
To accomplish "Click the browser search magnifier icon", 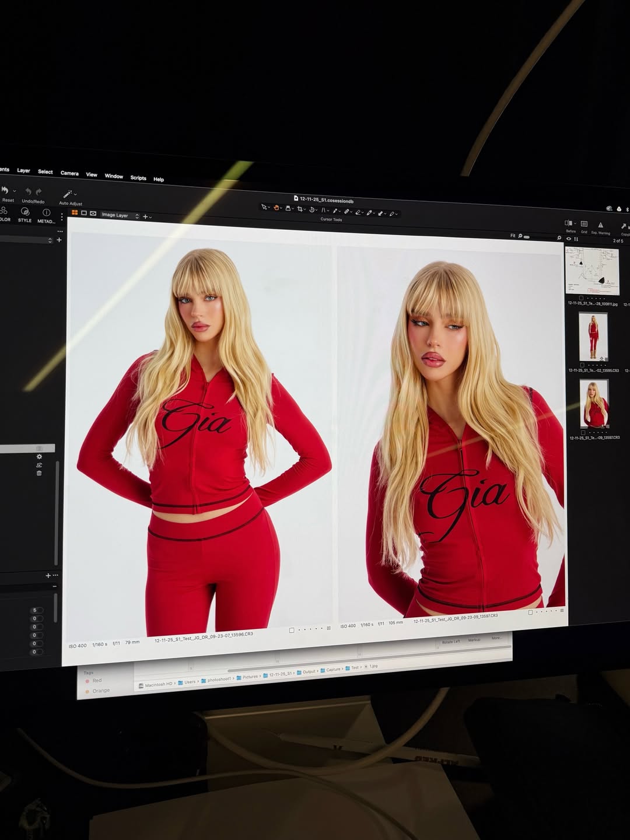I will coord(559,238).
